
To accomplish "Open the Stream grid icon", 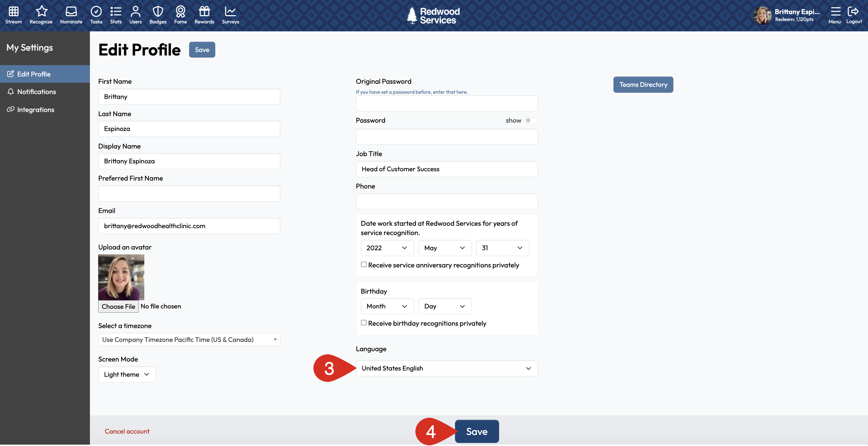I will [13, 12].
